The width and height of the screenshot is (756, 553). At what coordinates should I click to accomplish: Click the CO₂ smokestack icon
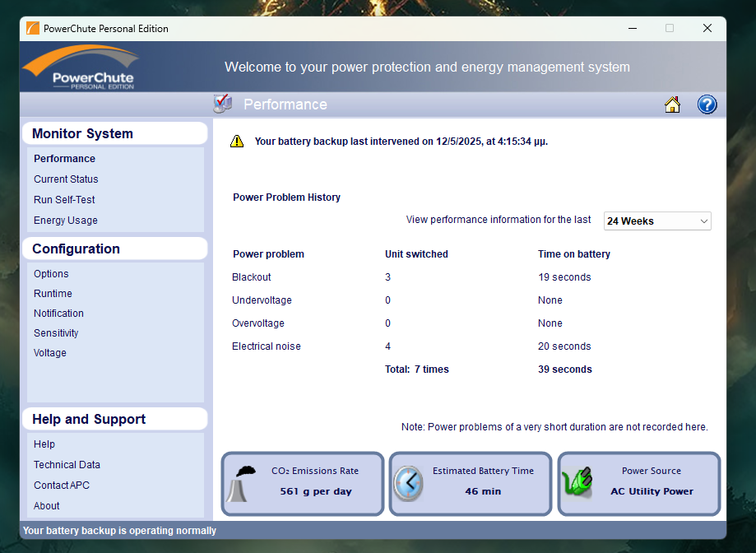coord(240,484)
